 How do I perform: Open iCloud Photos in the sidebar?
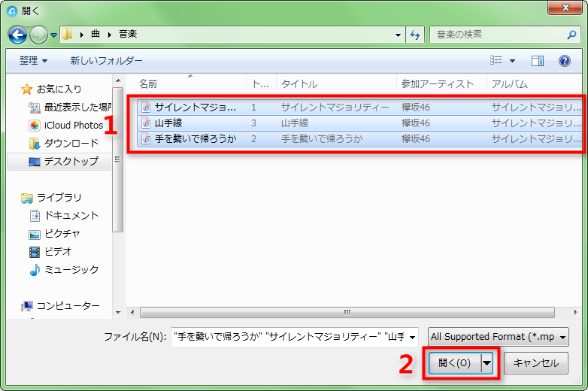click(x=74, y=126)
